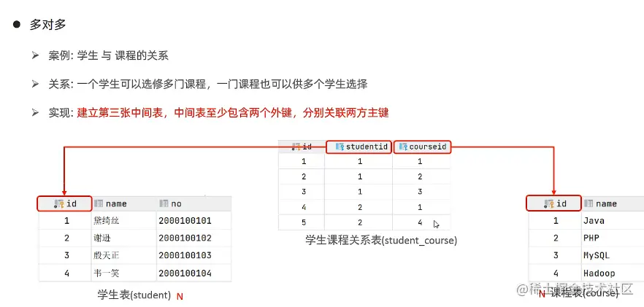Click the column icon beside course table name header

(x=589, y=203)
